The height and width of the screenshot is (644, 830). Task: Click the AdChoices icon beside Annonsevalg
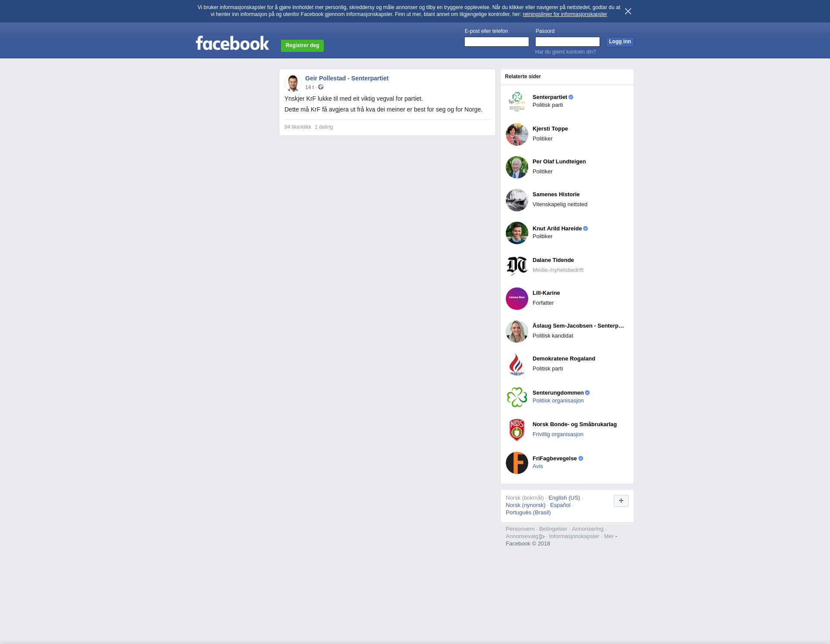tap(542, 537)
